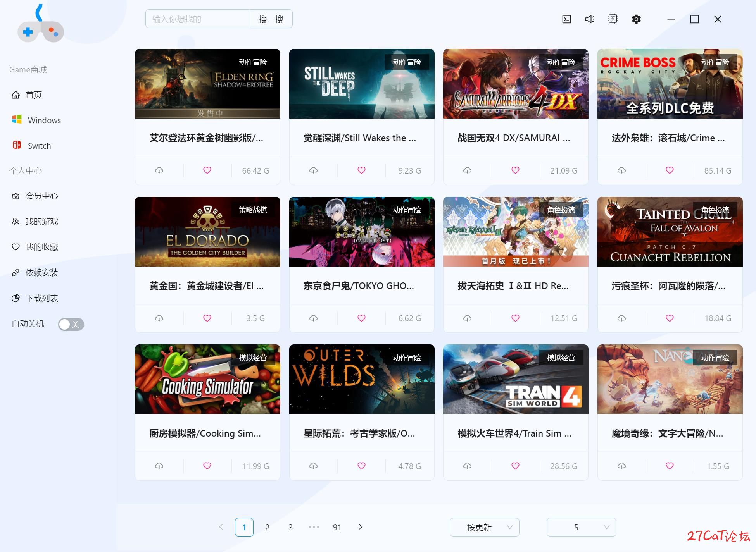756x552 pixels.
Task: Download Tokyo Ghoul cloud icon
Action: click(313, 318)
